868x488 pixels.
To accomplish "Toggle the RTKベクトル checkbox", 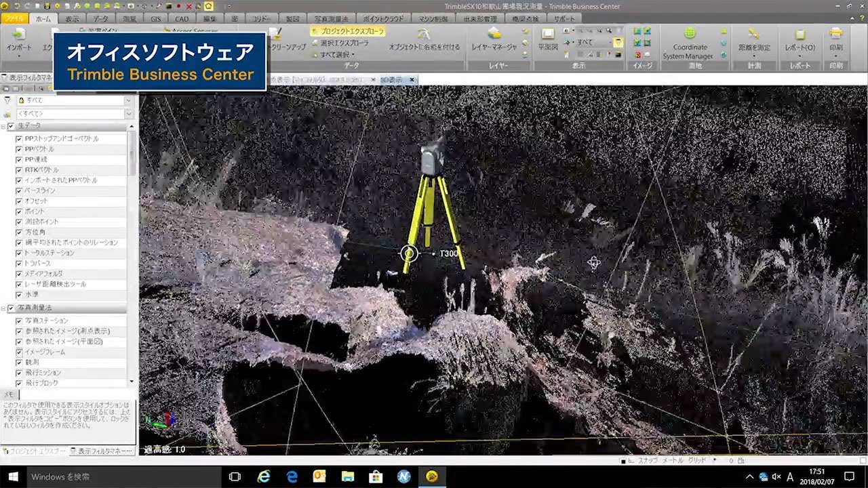I will [x=19, y=170].
